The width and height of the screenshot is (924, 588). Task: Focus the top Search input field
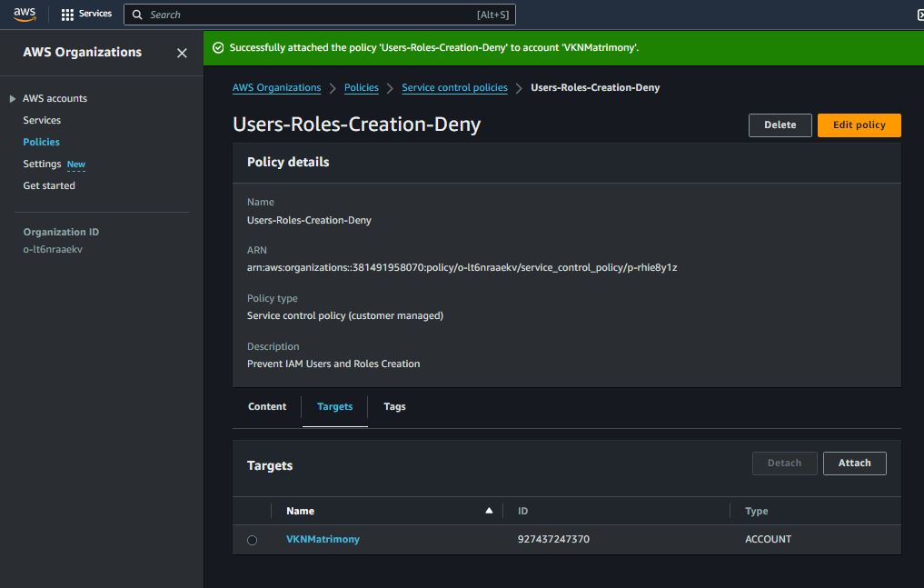pos(309,15)
